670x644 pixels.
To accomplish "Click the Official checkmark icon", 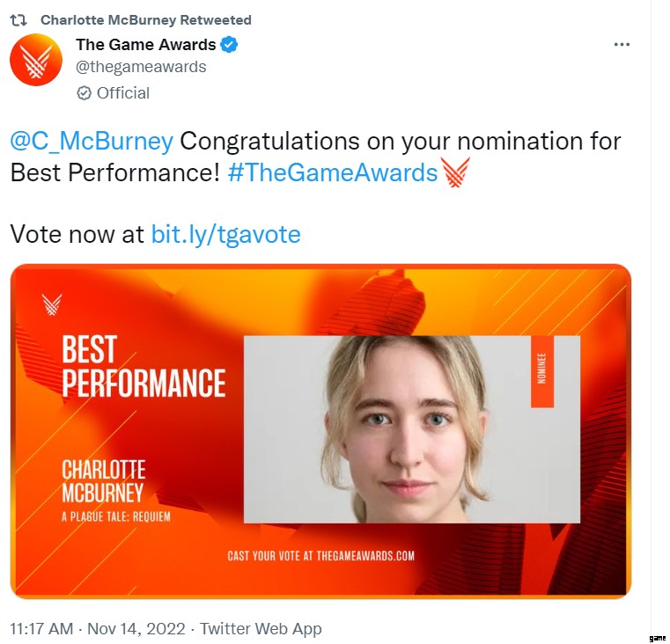I will click(85, 93).
